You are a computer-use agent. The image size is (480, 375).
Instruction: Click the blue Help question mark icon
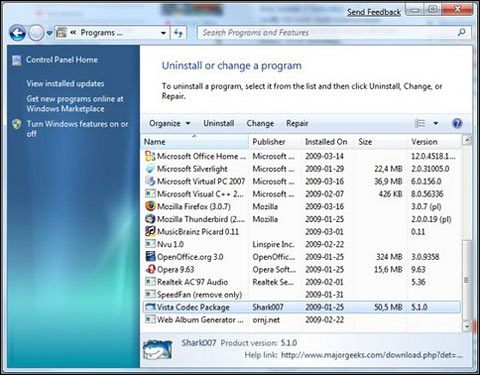(x=457, y=123)
